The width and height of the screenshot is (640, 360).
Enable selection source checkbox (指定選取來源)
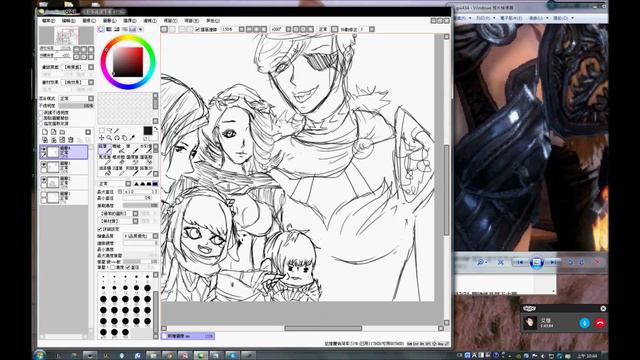[41, 123]
